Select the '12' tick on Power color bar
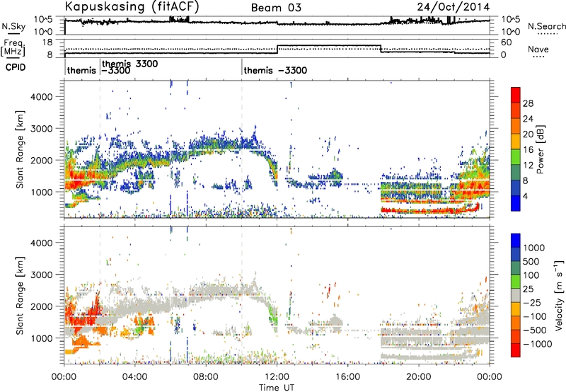Viewport: 566px width, 392px height. pos(528,166)
